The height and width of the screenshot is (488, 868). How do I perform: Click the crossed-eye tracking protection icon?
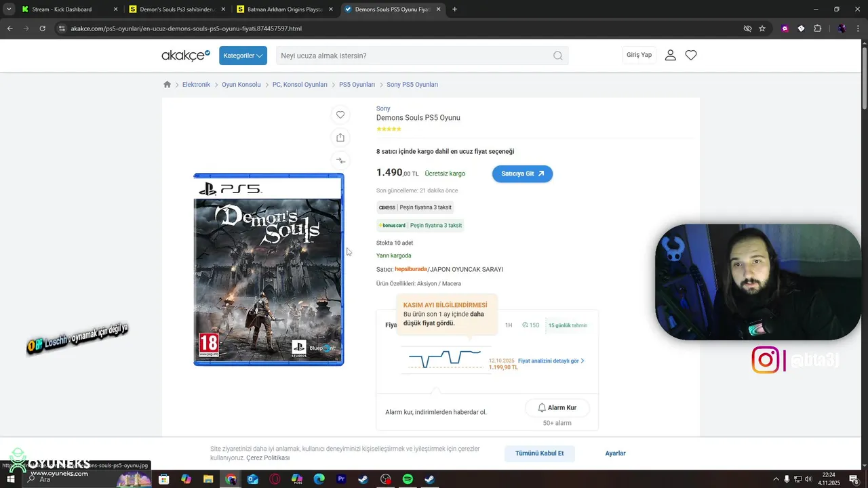coord(747,28)
